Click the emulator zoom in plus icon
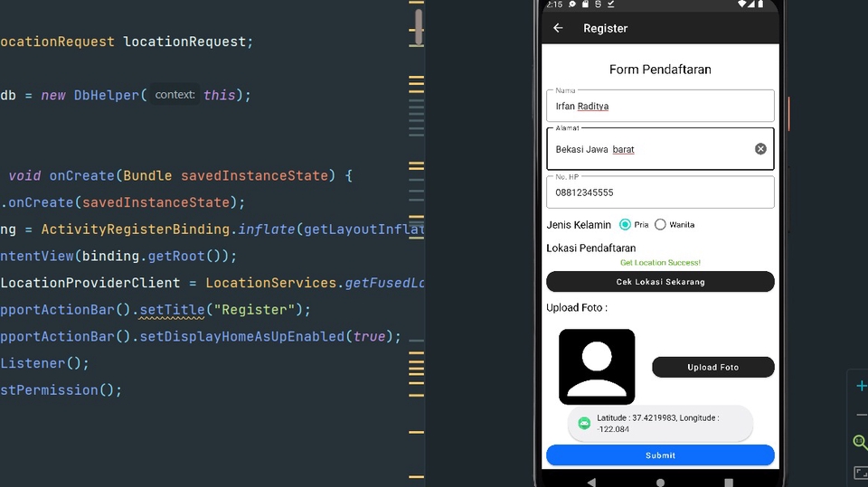 click(861, 386)
